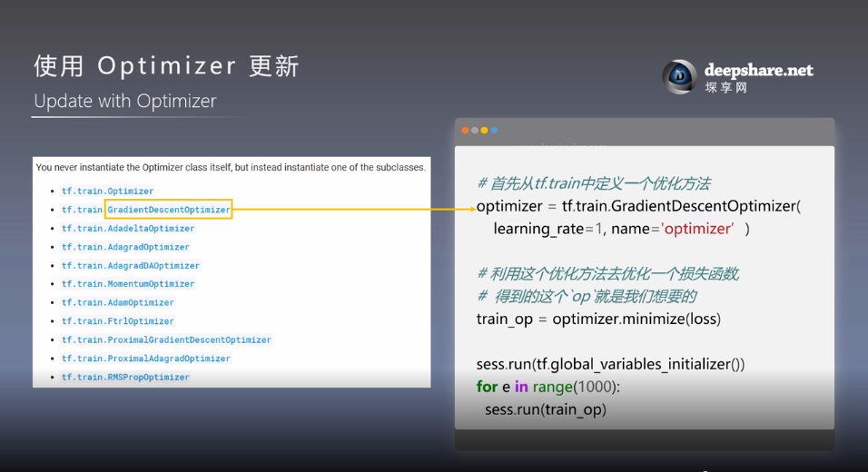Viewport: 868px width, 472px height.
Task: Click the highlighted GradientDescentOptimizer link
Action: click(169, 210)
